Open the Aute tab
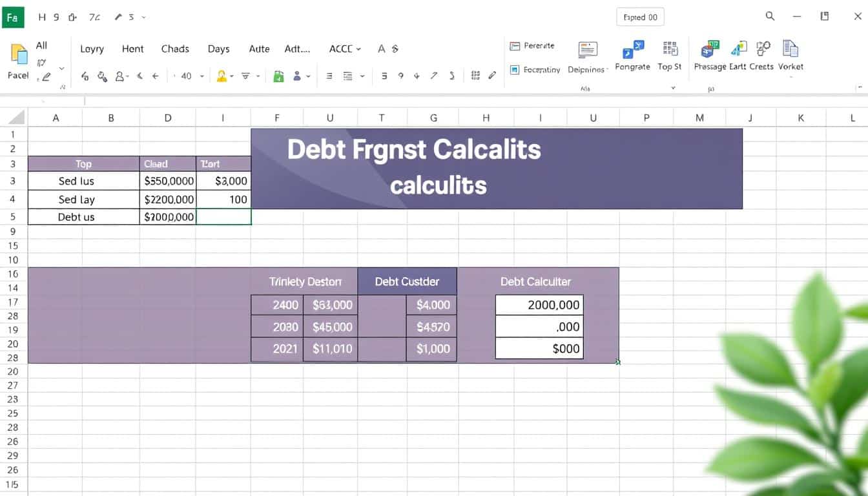This screenshot has width=868, height=496. coord(259,48)
